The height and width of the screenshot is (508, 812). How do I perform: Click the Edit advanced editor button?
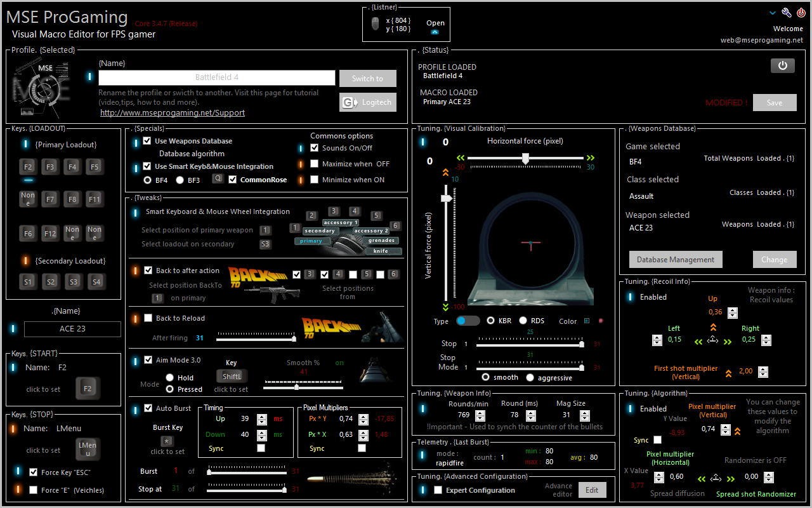(x=592, y=490)
